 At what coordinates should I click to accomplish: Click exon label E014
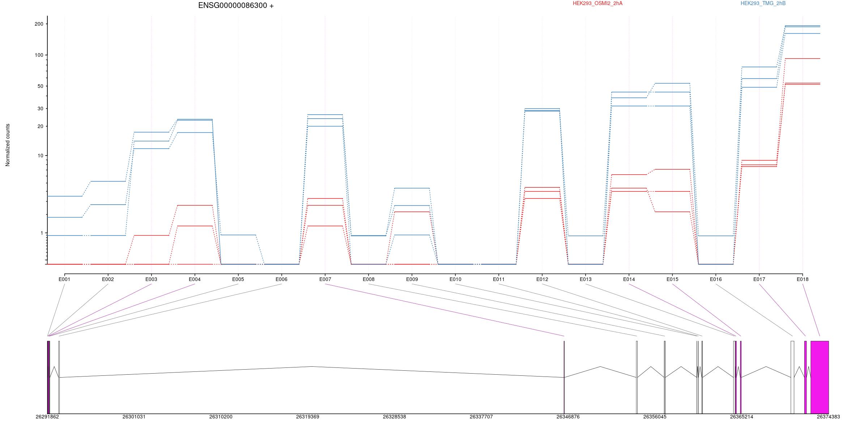click(x=629, y=279)
